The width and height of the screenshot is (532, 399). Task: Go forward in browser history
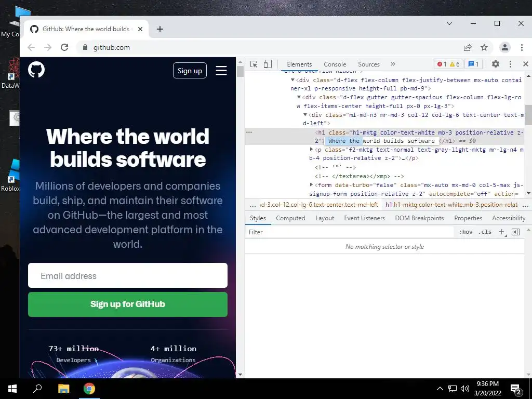tap(48, 47)
